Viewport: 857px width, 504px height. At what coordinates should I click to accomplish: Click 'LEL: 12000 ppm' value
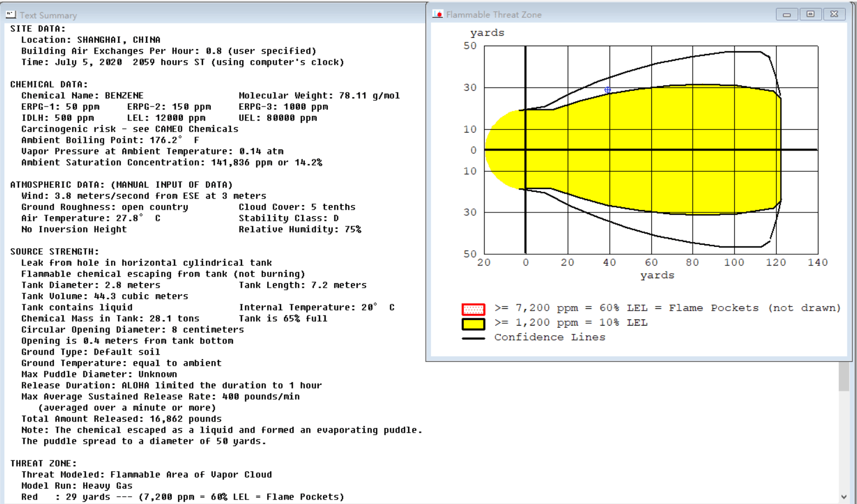pyautogui.click(x=166, y=118)
